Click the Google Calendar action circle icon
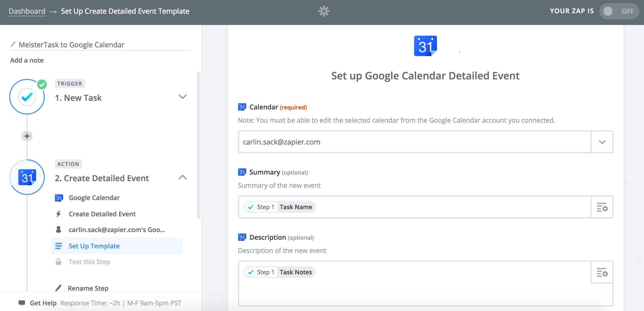Image resolution: width=644 pixels, height=311 pixels. [x=27, y=177]
